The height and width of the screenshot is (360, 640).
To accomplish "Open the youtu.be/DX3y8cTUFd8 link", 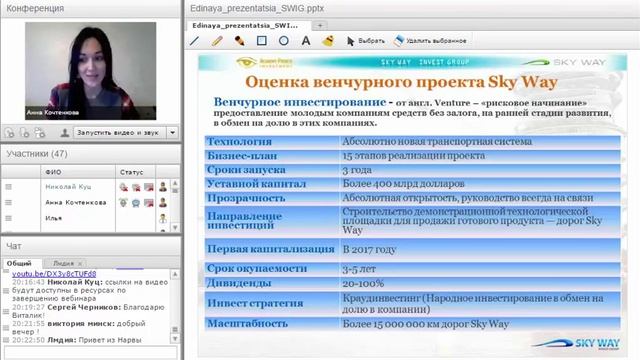I will (54, 274).
